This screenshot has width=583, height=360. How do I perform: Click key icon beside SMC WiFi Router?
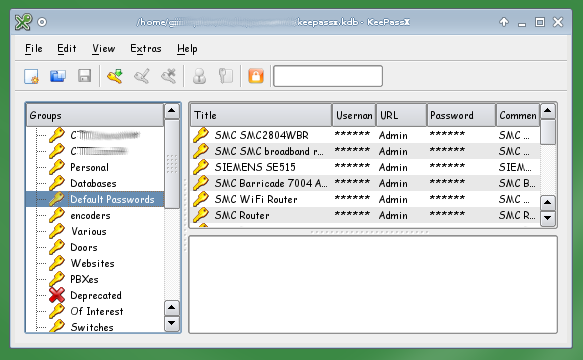pyautogui.click(x=201, y=199)
